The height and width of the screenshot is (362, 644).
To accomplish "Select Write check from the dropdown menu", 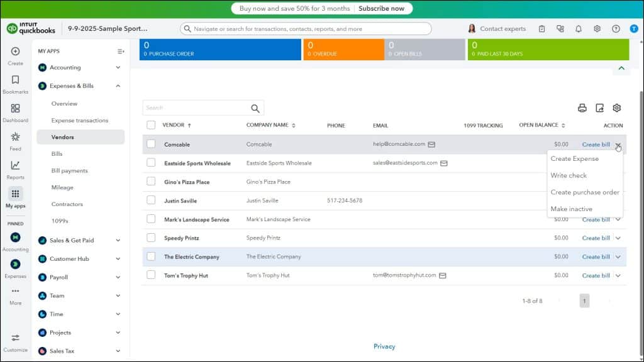I will (569, 176).
